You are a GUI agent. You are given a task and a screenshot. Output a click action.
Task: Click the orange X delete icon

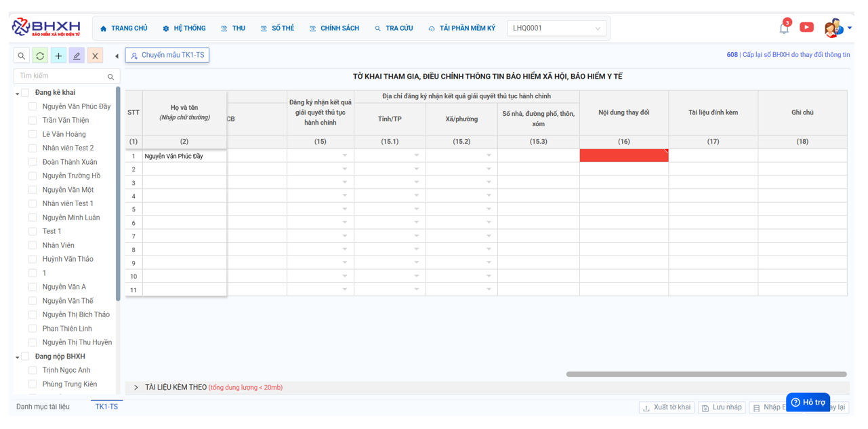pyautogui.click(x=95, y=56)
